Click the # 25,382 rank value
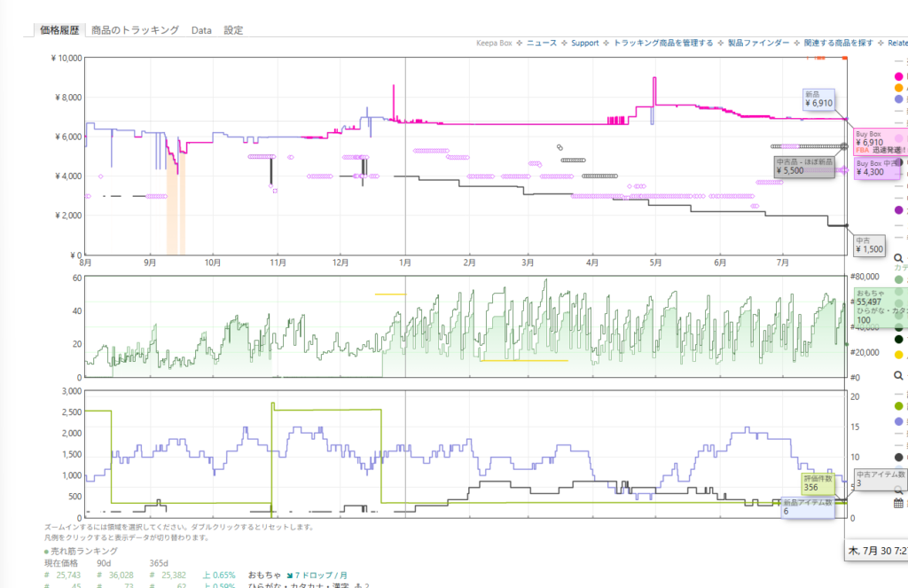The width and height of the screenshot is (908, 588). (x=168, y=576)
